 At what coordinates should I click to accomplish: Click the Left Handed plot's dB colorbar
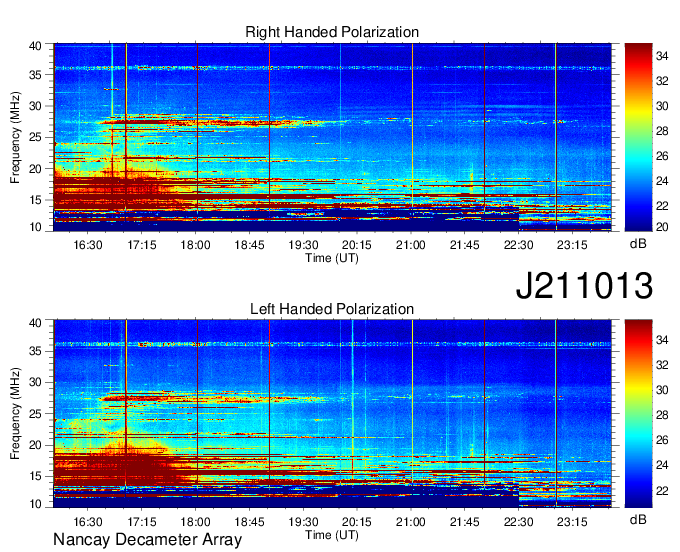point(638,413)
